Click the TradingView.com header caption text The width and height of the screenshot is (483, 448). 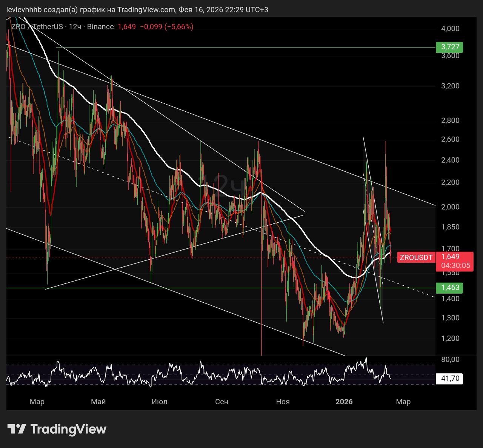(146, 9)
